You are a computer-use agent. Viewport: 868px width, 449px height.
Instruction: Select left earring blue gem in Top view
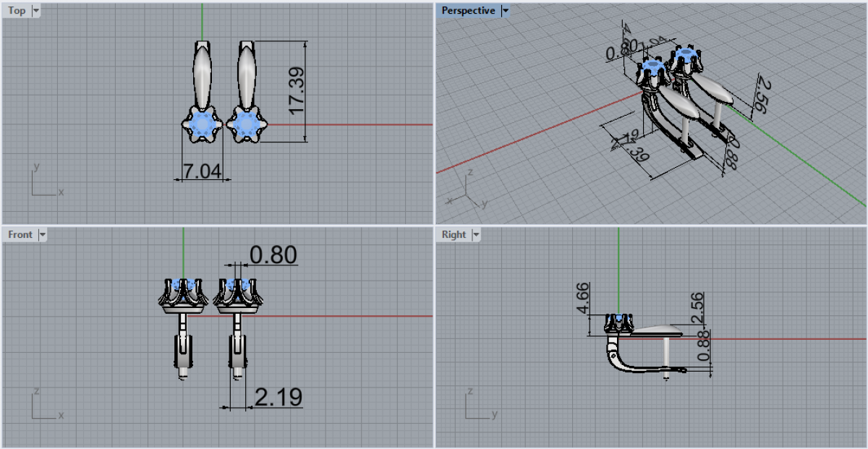click(x=203, y=125)
